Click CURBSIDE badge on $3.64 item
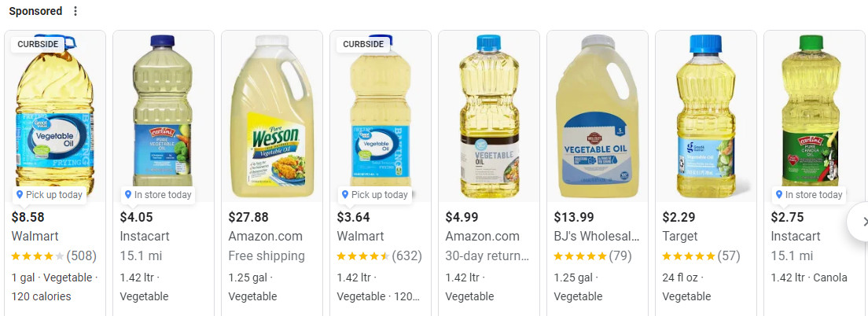 363,44
